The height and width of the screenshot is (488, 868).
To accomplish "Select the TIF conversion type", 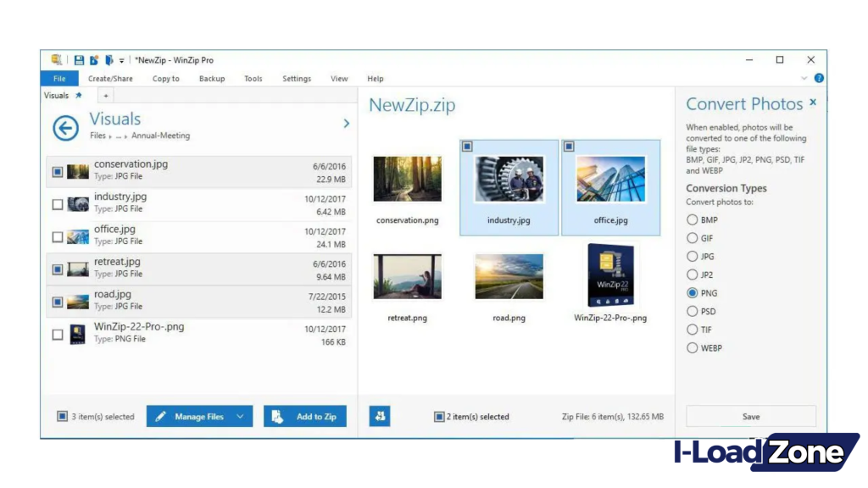I will 692,330.
